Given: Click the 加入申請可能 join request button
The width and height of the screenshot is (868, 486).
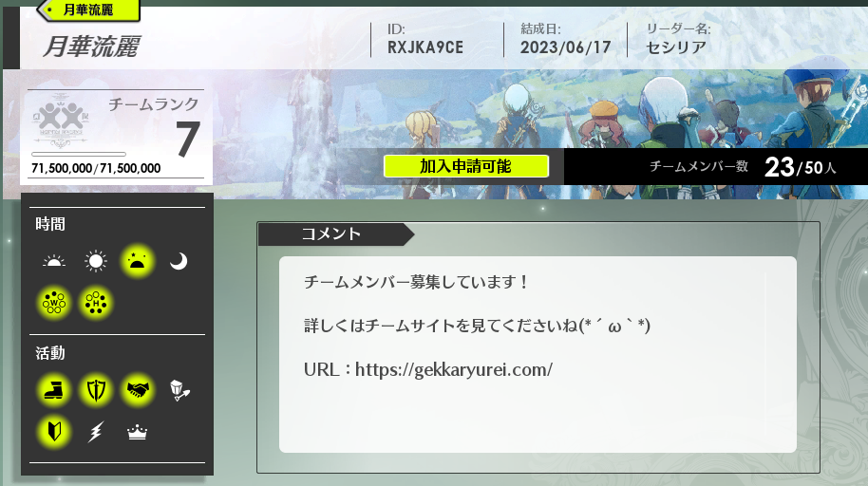Looking at the screenshot, I should pyautogui.click(x=466, y=166).
